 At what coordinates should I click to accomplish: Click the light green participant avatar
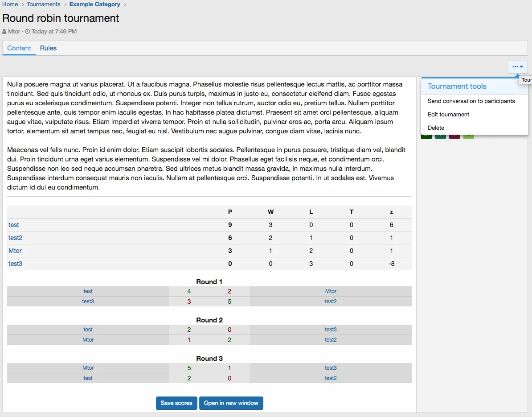tap(468, 136)
